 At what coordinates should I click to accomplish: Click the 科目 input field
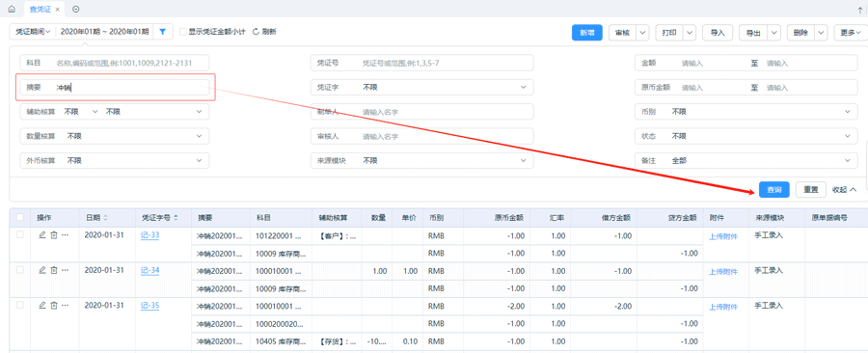(x=115, y=63)
